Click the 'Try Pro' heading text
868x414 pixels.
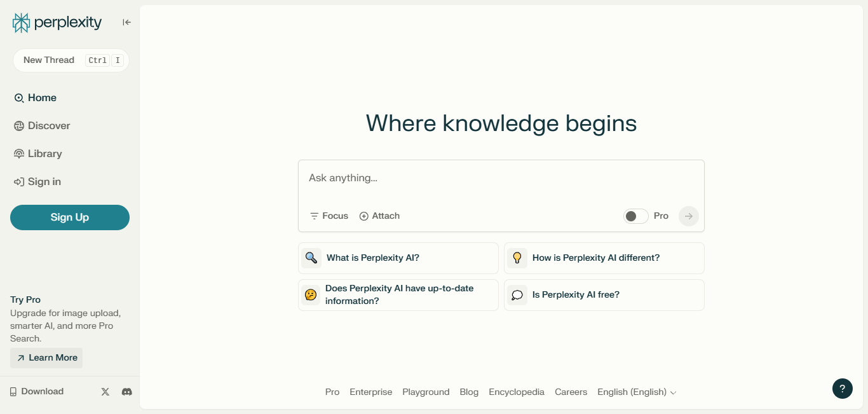click(x=25, y=300)
